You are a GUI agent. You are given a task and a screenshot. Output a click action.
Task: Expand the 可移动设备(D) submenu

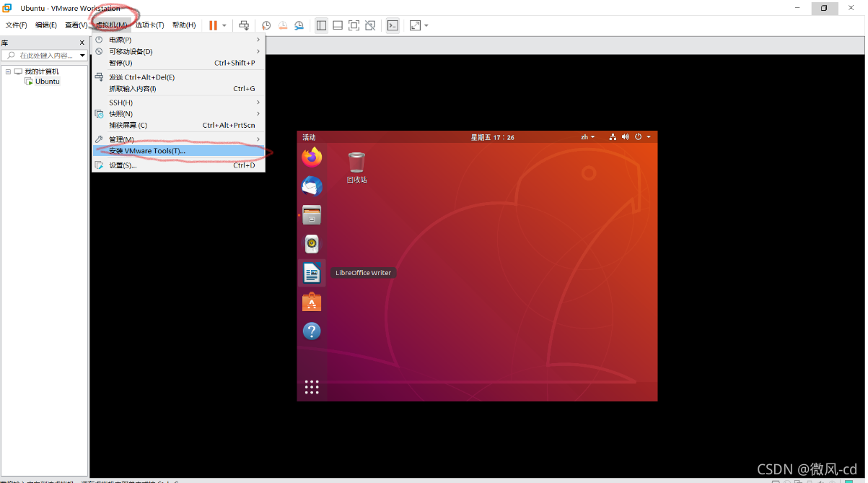(x=178, y=51)
